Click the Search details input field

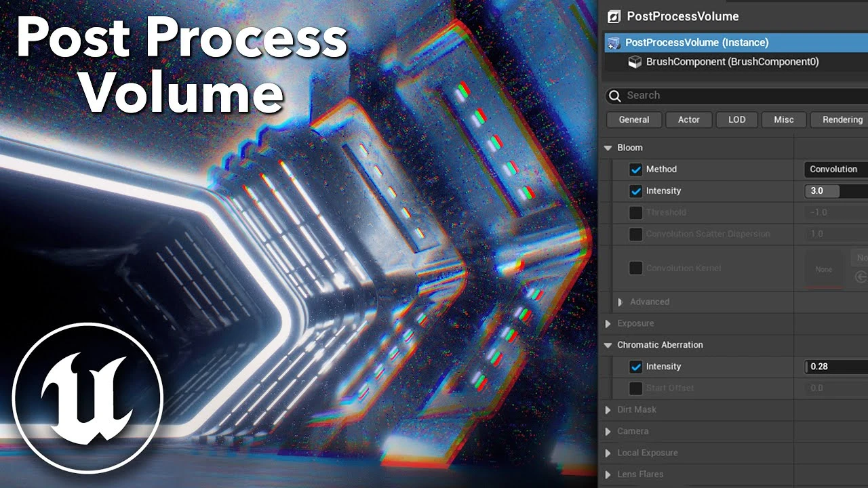[736, 96]
